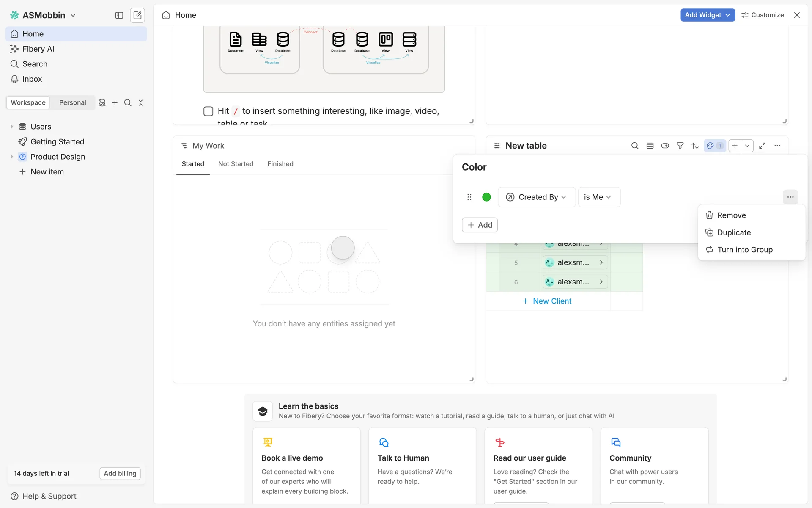This screenshot has height=508, width=812.
Task: Click the Add billing button
Action: pyautogui.click(x=120, y=473)
